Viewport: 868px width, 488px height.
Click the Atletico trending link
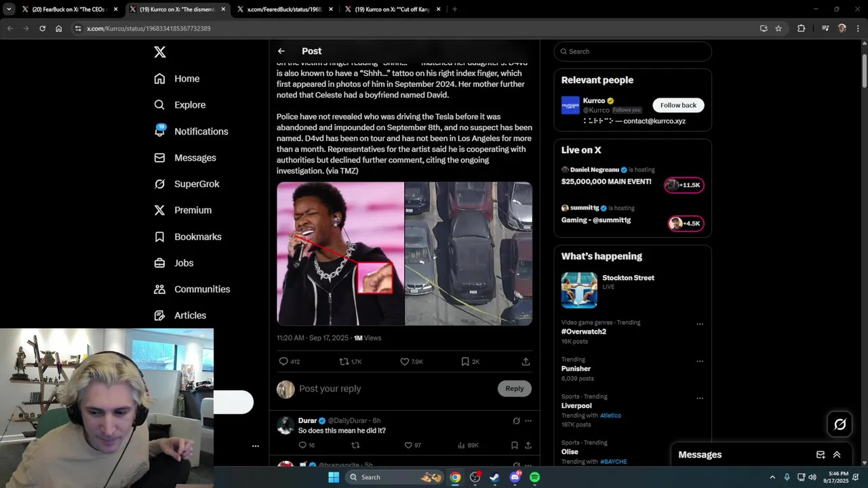tap(610, 415)
